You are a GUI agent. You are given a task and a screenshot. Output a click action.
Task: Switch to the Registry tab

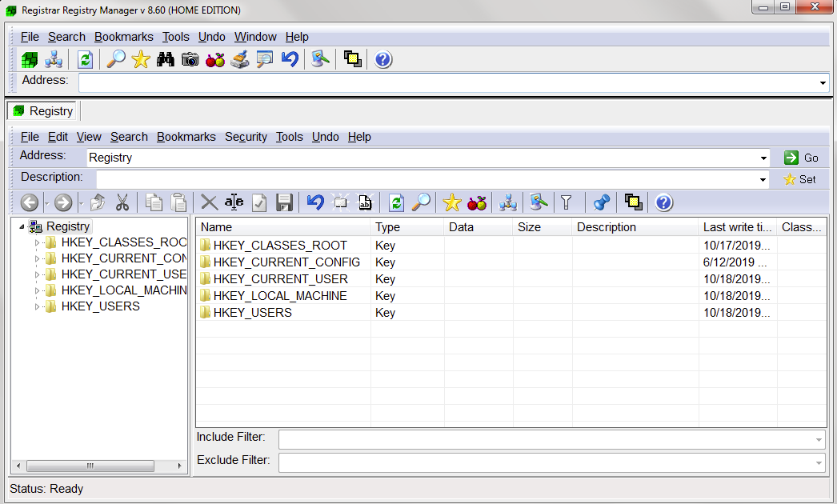(42, 111)
